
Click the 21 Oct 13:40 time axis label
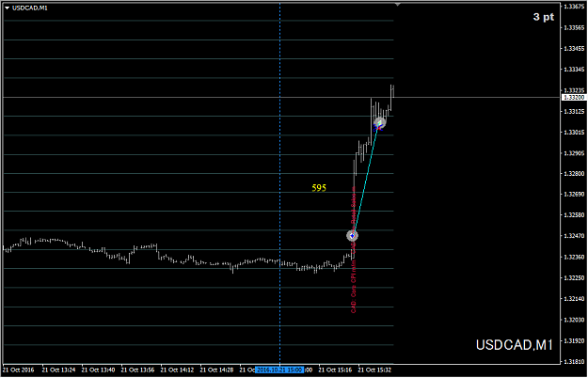tap(98, 370)
